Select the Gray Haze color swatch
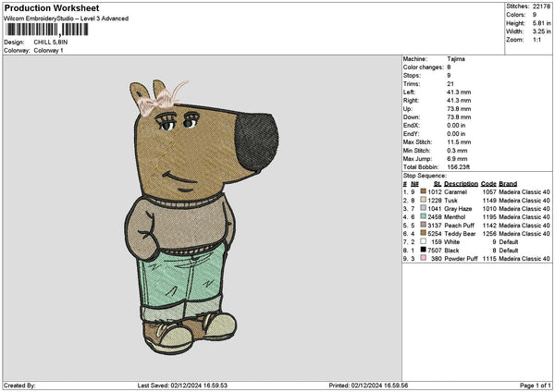Image resolution: width=555 pixels, height=392 pixels. point(424,208)
